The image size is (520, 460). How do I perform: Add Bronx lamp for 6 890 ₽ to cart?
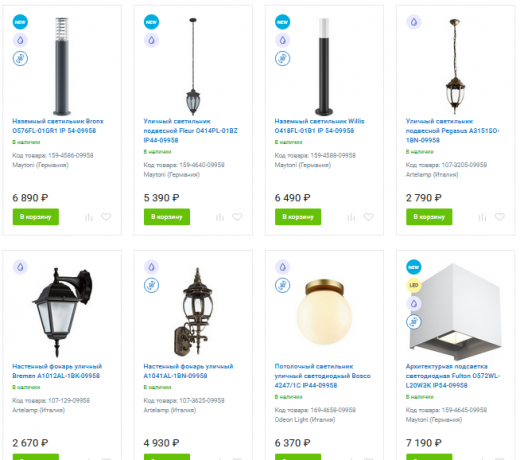36,217
